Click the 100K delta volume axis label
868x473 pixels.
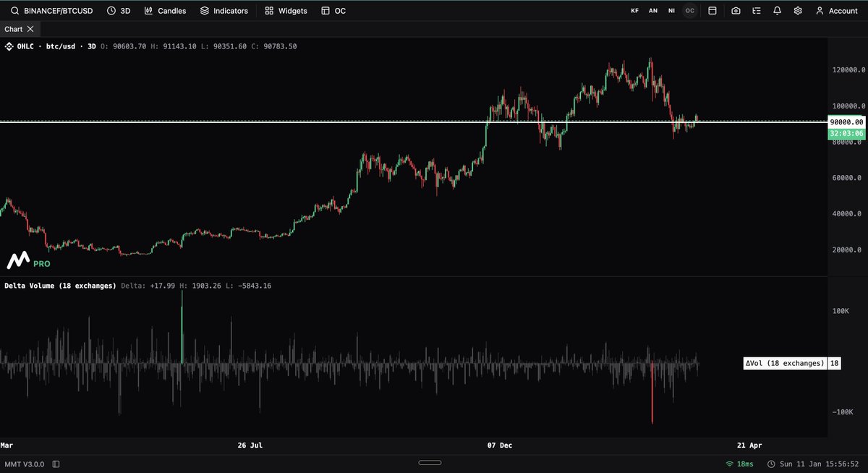coord(841,312)
